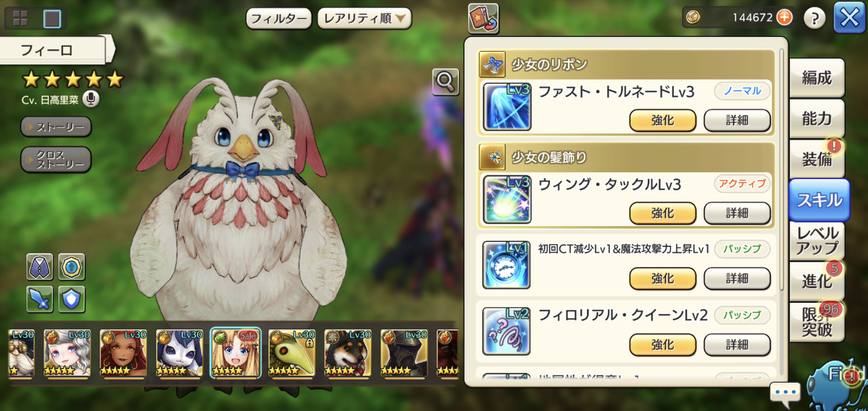
Task: Play the voice actor microphone sample
Action: point(90,99)
